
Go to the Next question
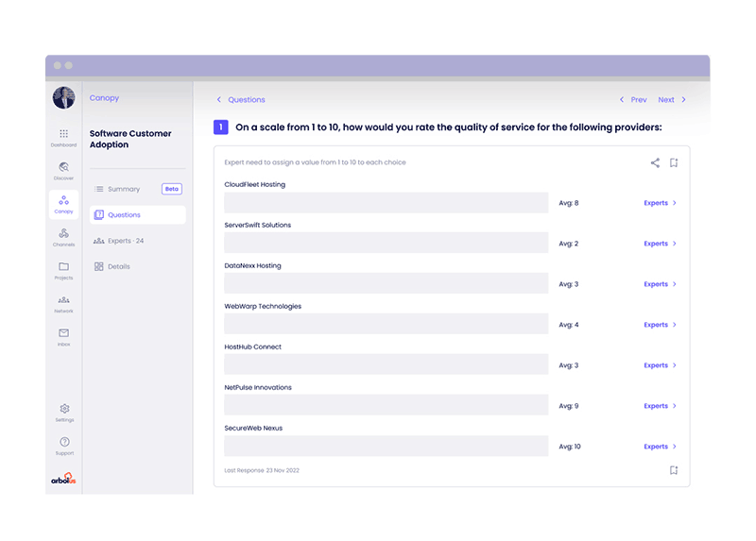pos(671,99)
